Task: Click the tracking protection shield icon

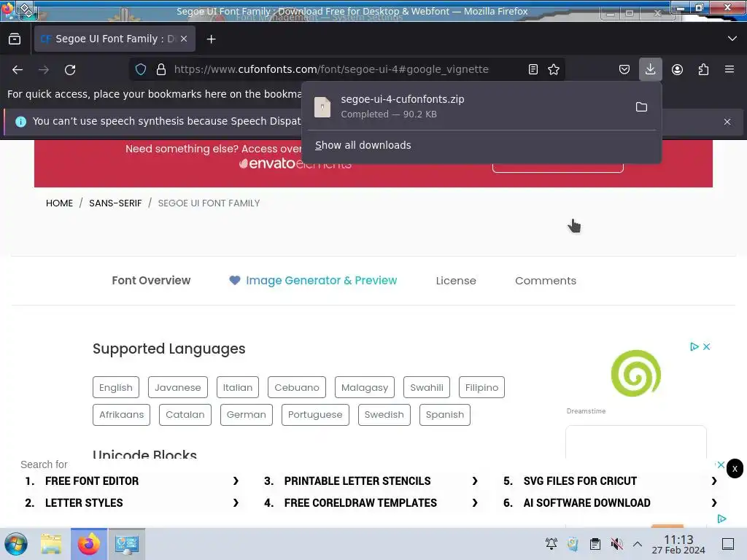Action: 141,69
